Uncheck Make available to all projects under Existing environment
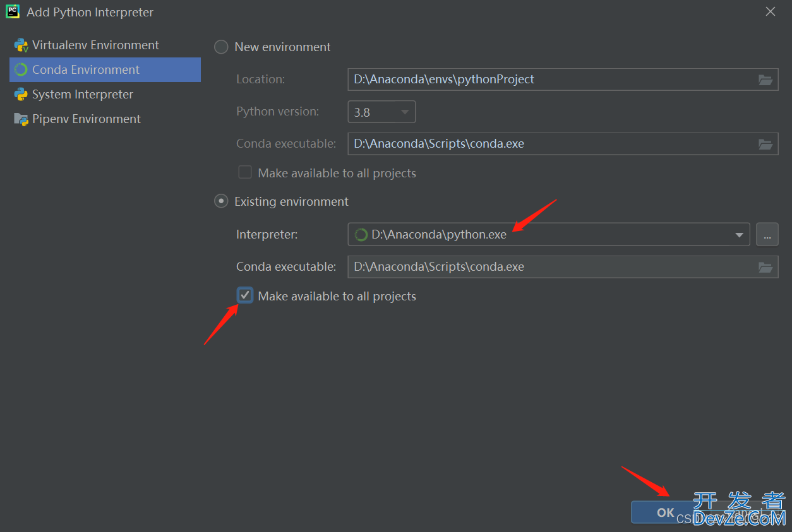Image resolution: width=792 pixels, height=532 pixels. click(245, 295)
